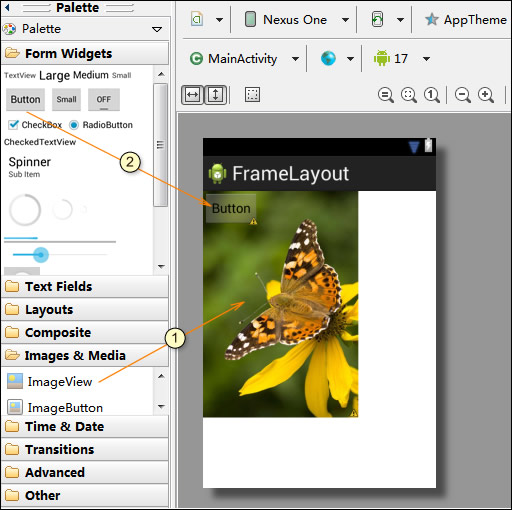The height and width of the screenshot is (510, 512).
Task: Click the SeekBar slider thumb in palette
Action: tap(41, 255)
